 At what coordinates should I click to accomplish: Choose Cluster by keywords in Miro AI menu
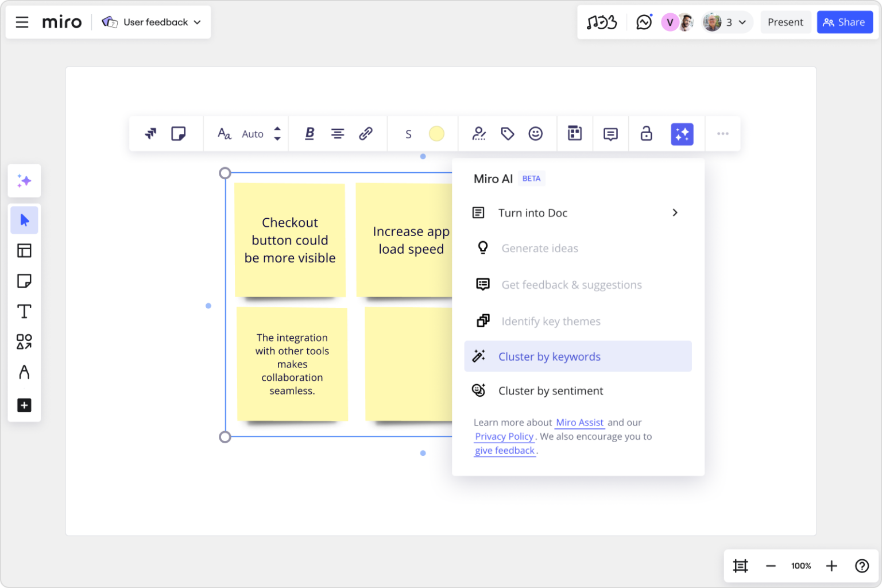pyautogui.click(x=550, y=356)
